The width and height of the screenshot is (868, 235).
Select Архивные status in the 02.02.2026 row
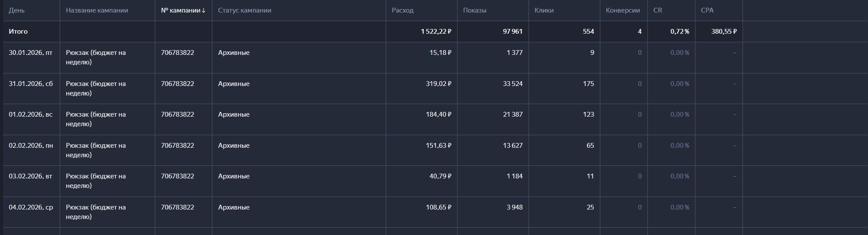pos(234,146)
